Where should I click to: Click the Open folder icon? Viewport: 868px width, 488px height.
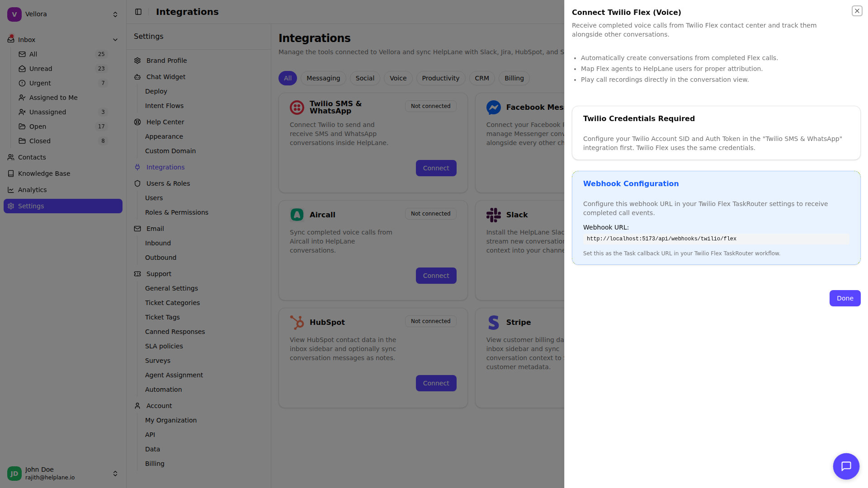click(x=22, y=127)
